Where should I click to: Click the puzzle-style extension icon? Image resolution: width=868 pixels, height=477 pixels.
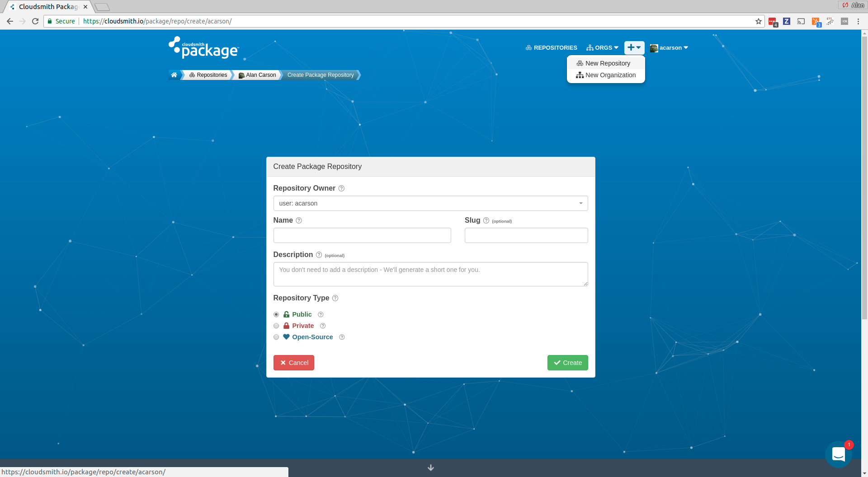(x=830, y=21)
